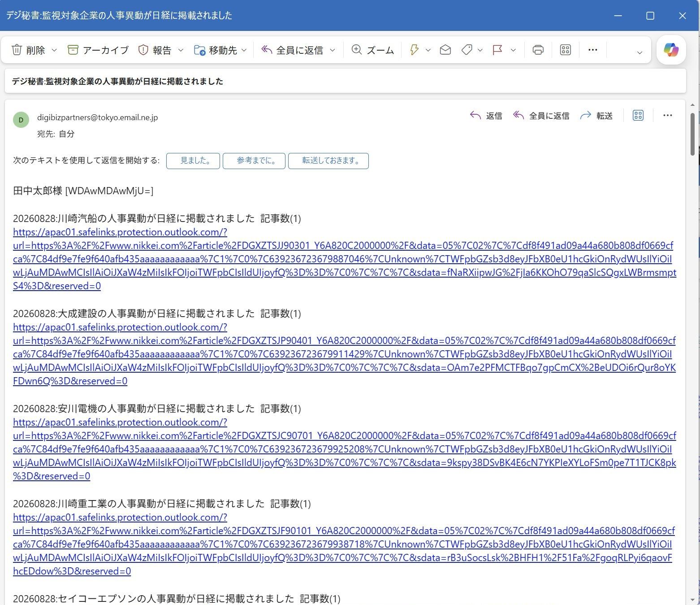Viewport: 700px width, 605px height.
Task: Click the vertical scrollbar thumb
Action: (x=693, y=134)
